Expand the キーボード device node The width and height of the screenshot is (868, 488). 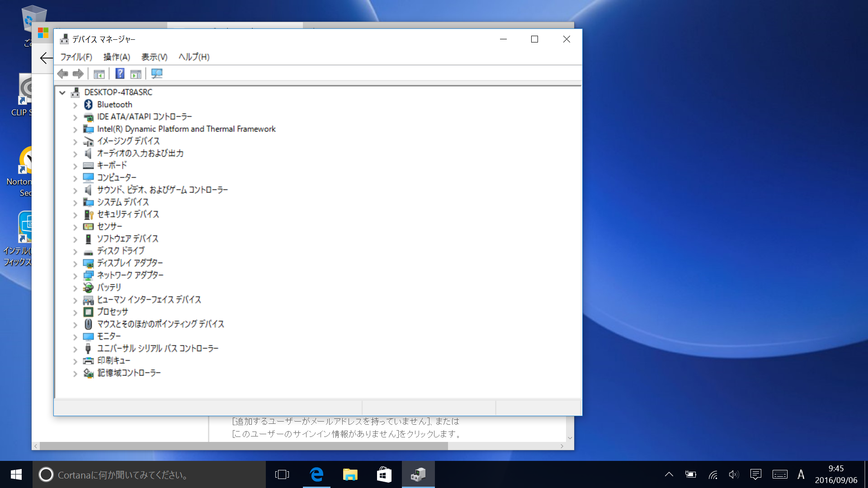75,166
